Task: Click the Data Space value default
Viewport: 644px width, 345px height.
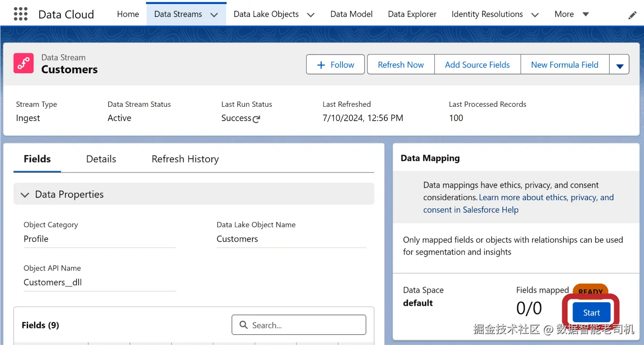Action: [x=418, y=303]
